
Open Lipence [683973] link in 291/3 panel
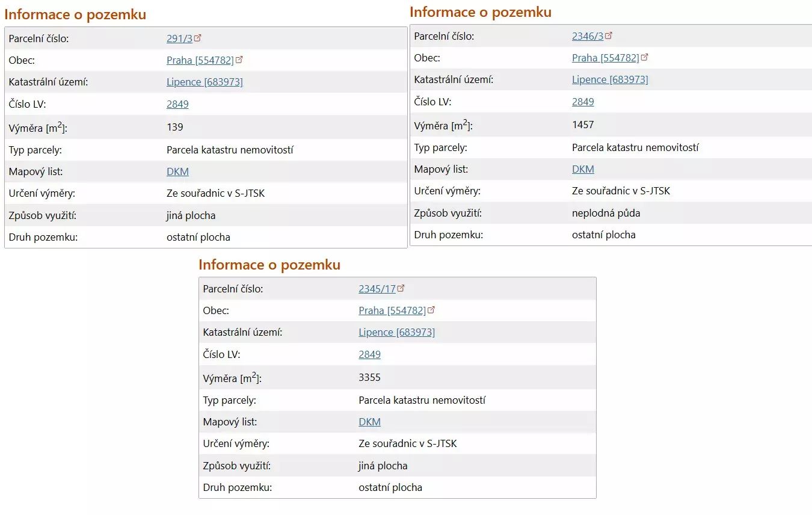pos(205,82)
